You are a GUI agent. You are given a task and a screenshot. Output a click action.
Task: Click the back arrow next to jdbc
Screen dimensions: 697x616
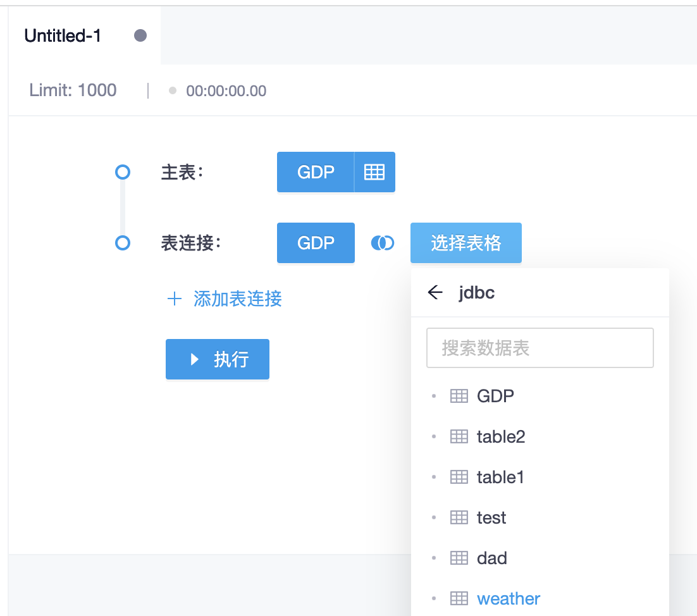[x=435, y=293]
